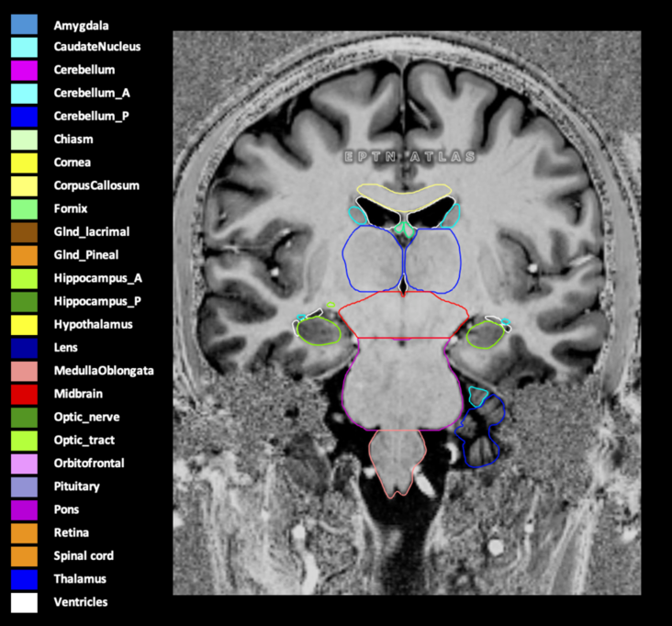Click the Amygdala color swatch
Screen dimensions: 672x626
tap(24, 25)
